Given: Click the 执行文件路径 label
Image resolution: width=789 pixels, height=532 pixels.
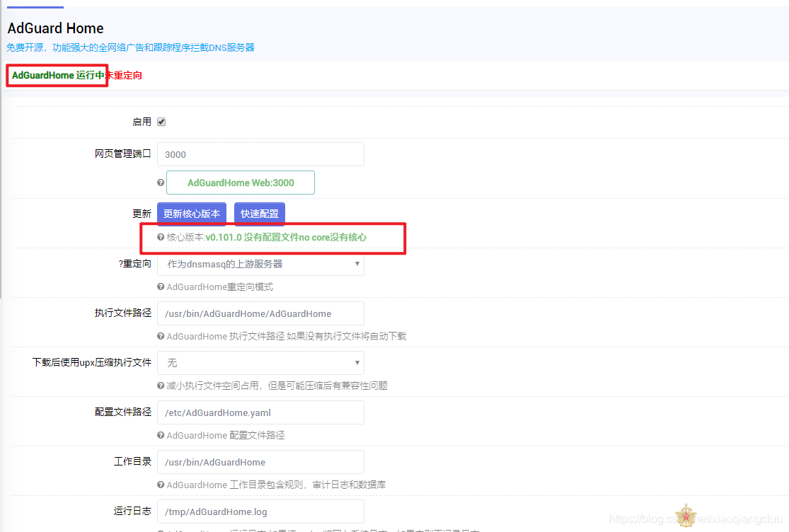Looking at the screenshot, I should coord(123,313).
